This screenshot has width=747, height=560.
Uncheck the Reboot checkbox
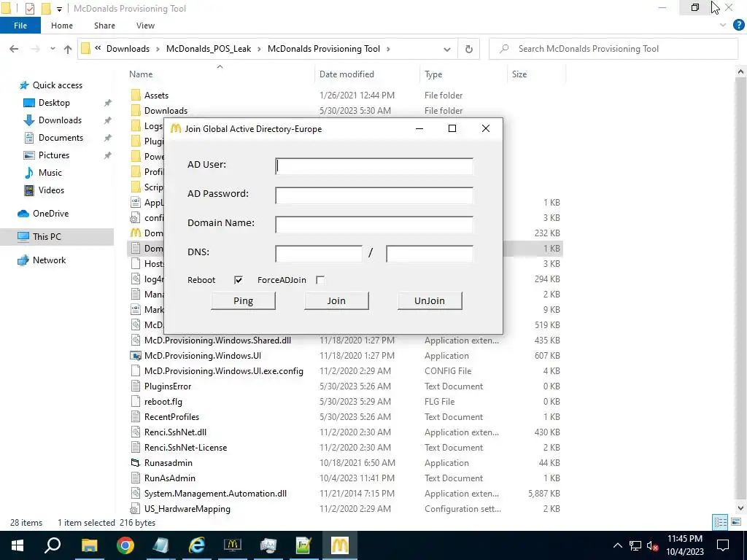239,280
